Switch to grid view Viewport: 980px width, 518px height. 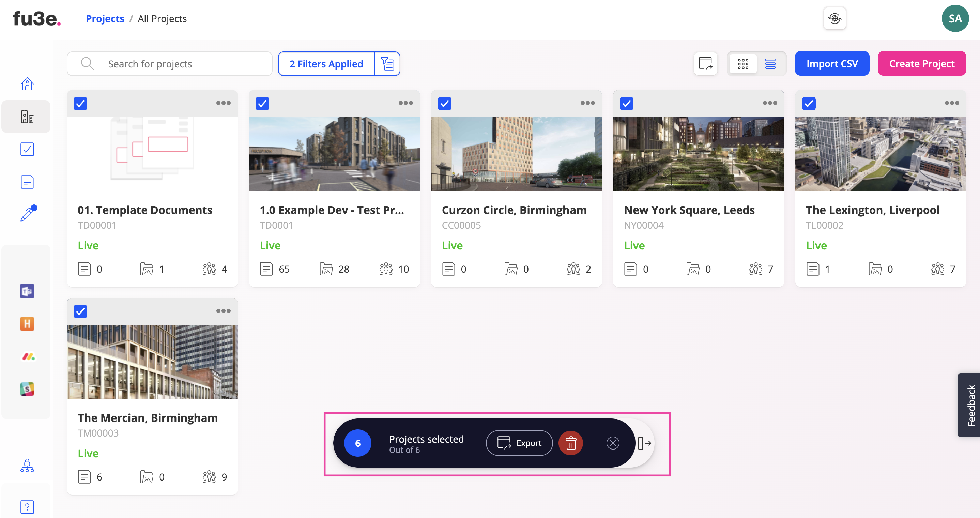pos(743,64)
